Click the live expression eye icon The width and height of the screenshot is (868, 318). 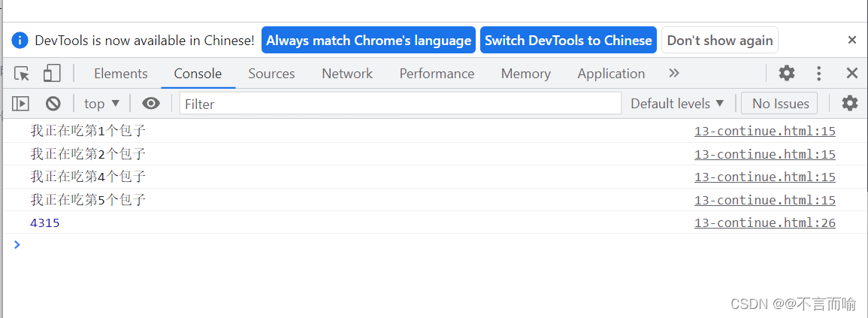151,104
